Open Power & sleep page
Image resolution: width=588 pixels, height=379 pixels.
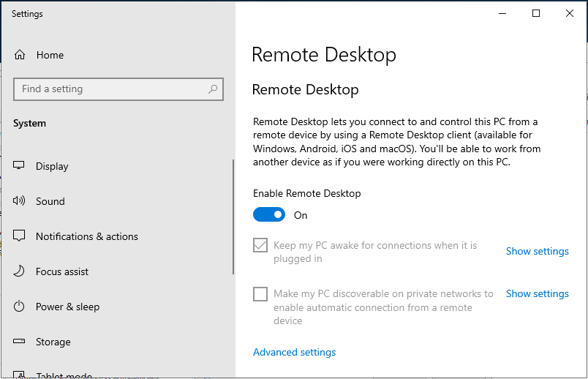[67, 307]
